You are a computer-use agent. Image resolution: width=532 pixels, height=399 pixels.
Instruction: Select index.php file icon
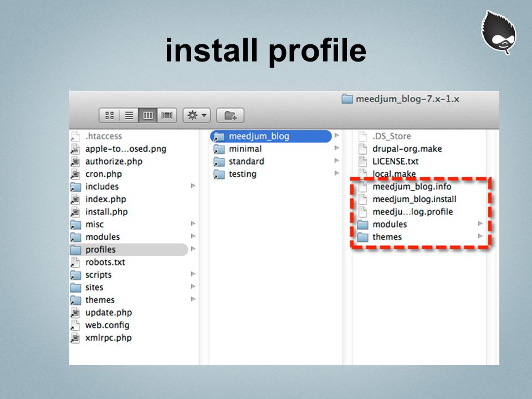[x=75, y=199]
